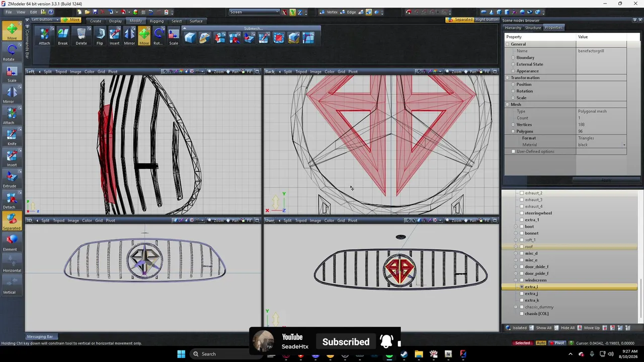
Task: Toggle the Z axis constraint
Action: 300,12
